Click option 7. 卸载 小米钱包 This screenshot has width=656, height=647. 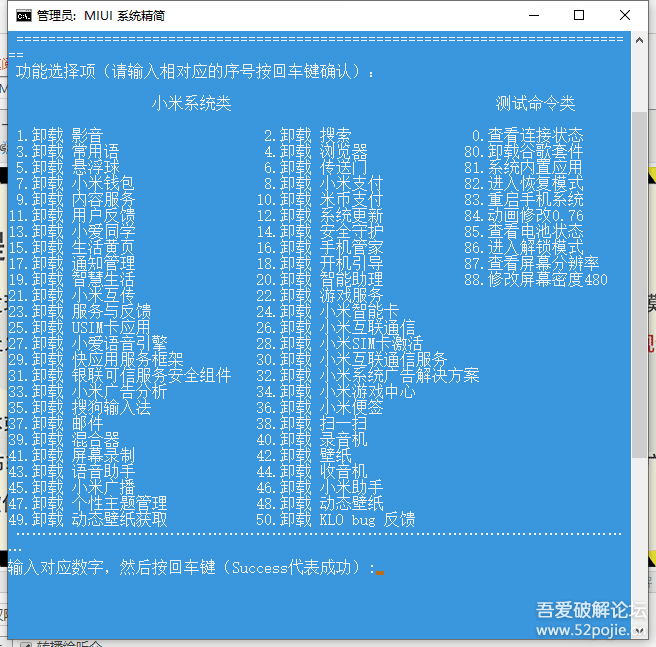(x=75, y=183)
